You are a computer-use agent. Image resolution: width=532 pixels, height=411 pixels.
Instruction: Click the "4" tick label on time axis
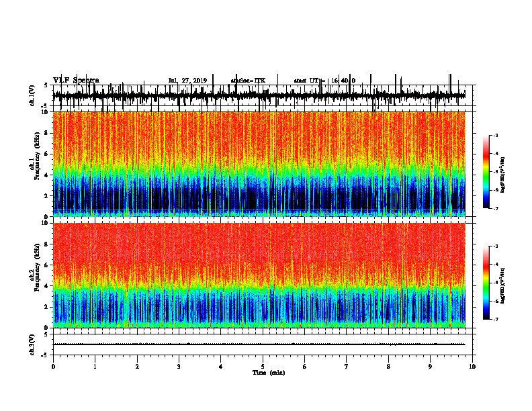click(221, 367)
